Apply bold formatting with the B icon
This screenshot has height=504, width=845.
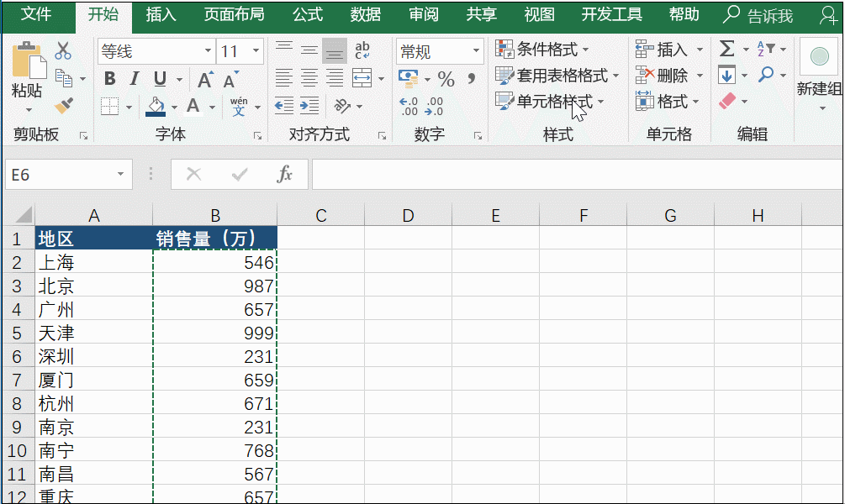coord(109,77)
